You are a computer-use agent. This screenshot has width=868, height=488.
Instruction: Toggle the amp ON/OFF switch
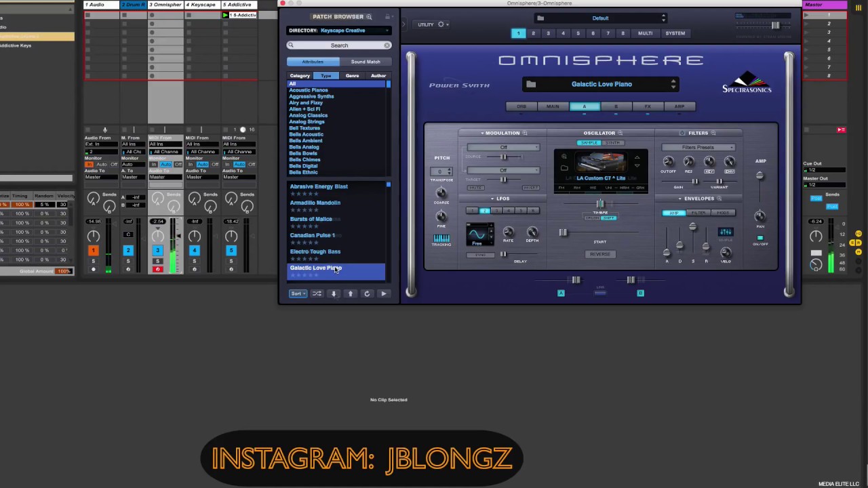[x=760, y=239]
